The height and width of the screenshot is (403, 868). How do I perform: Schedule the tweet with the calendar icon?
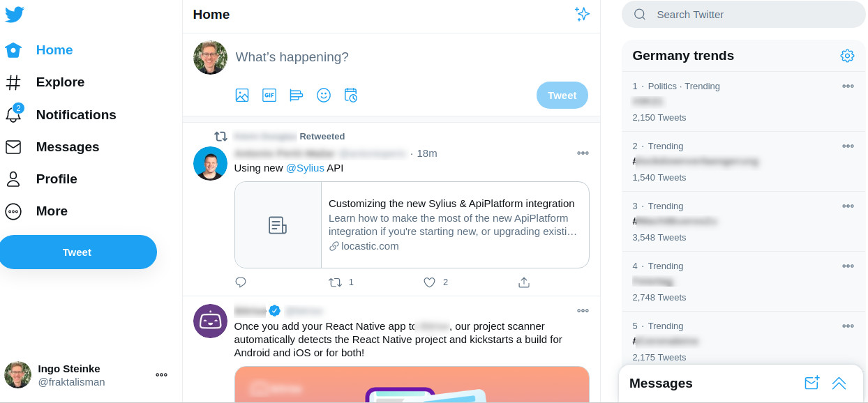tap(351, 96)
